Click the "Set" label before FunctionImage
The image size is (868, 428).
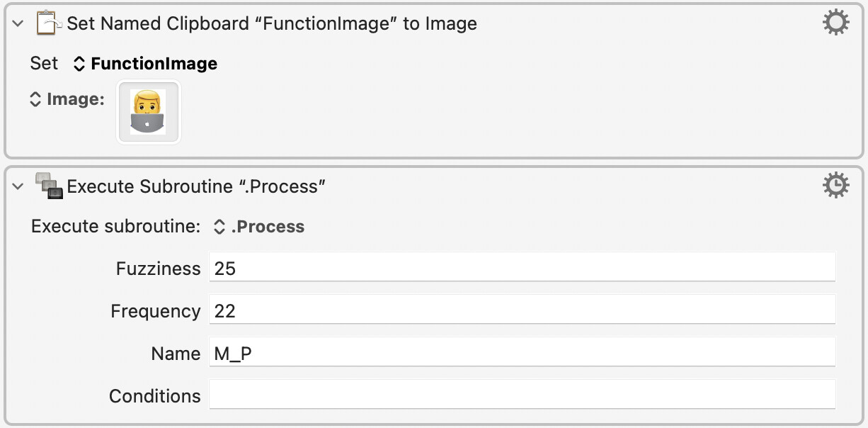pyautogui.click(x=44, y=63)
